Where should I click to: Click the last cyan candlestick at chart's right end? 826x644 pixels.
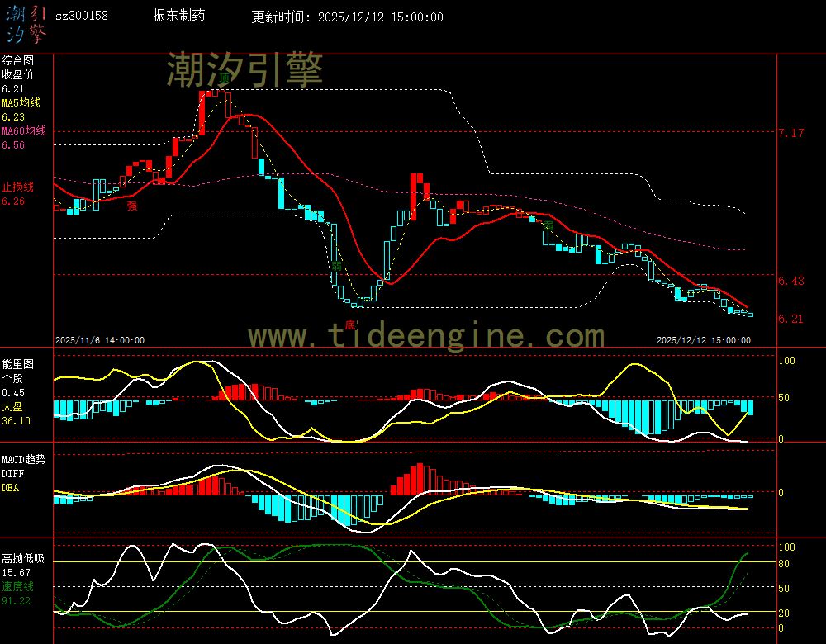tap(749, 314)
